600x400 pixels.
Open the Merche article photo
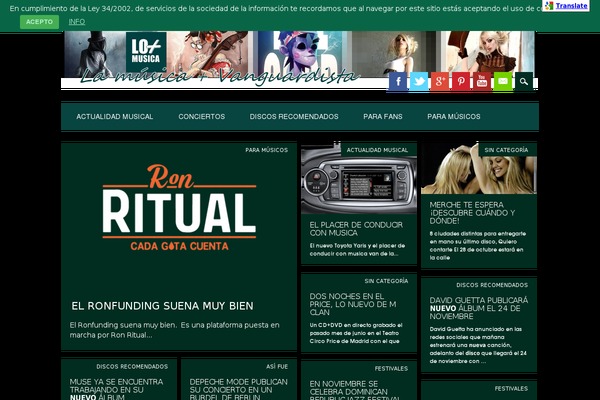coord(479,169)
